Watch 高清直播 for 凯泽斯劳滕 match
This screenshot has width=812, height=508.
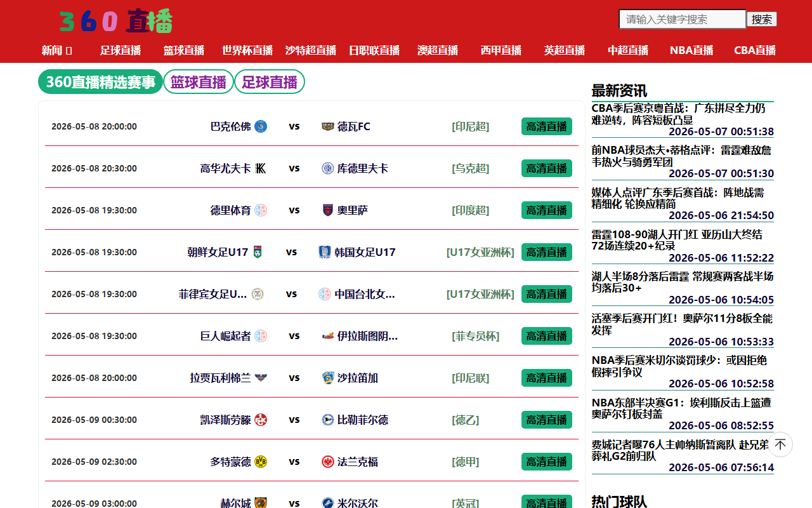(x=547, y=420)
